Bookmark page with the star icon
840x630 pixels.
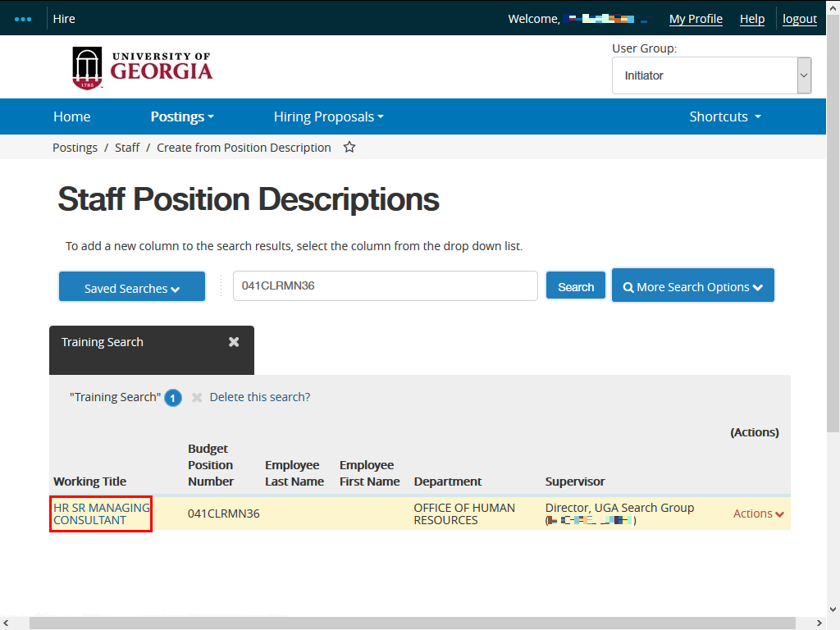[349, 148]
